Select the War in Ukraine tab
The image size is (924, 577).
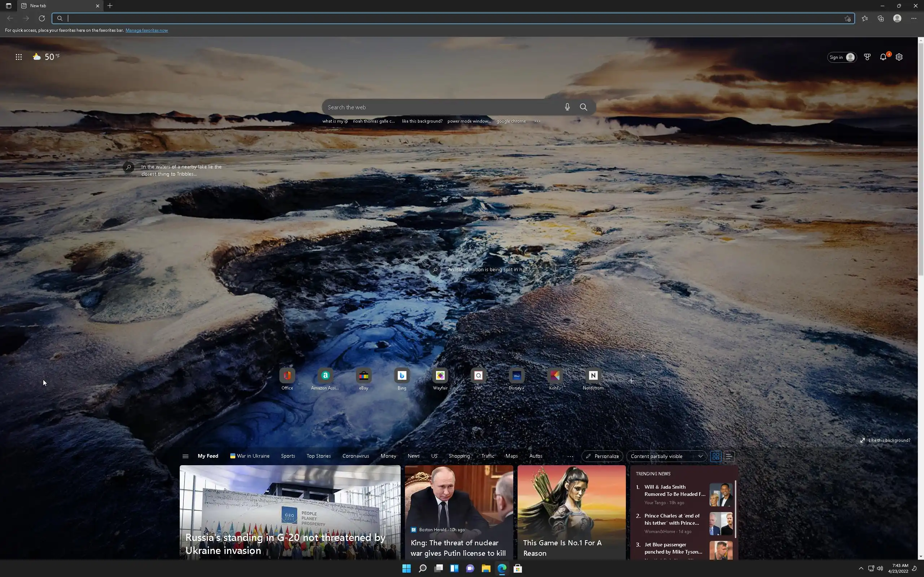[250, 456]
